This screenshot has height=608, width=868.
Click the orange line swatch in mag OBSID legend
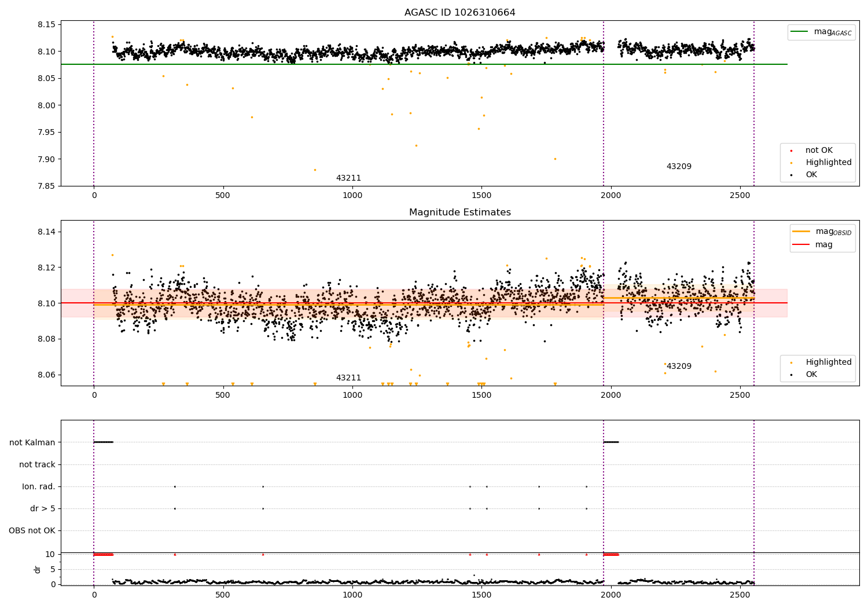coord(801,232)
